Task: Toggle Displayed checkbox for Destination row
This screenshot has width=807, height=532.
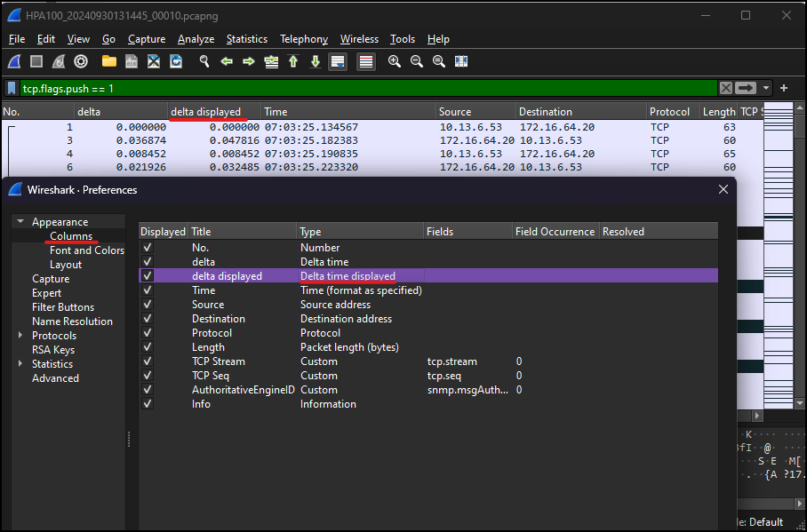Action: coord(148,319)
